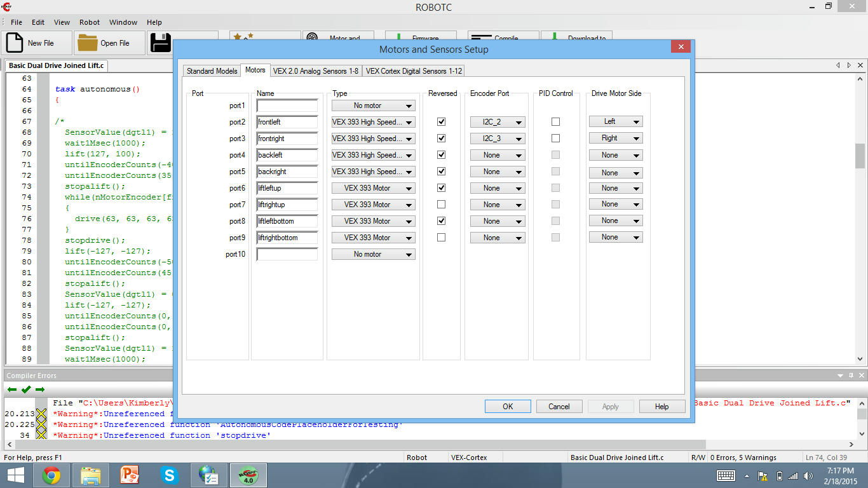This screenshot has height=488, width=868.
Task: Open port6 VEX 393 Motor Type dropdown
Action: [x=374, y=188]
